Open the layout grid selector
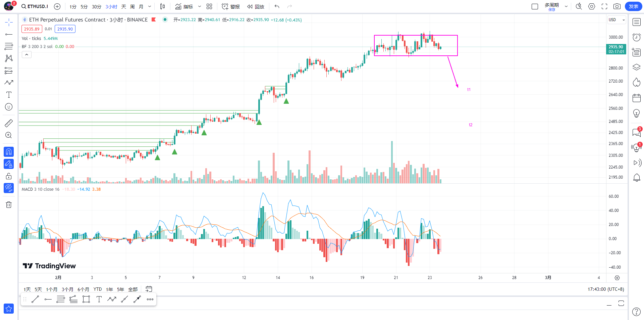 209,6
